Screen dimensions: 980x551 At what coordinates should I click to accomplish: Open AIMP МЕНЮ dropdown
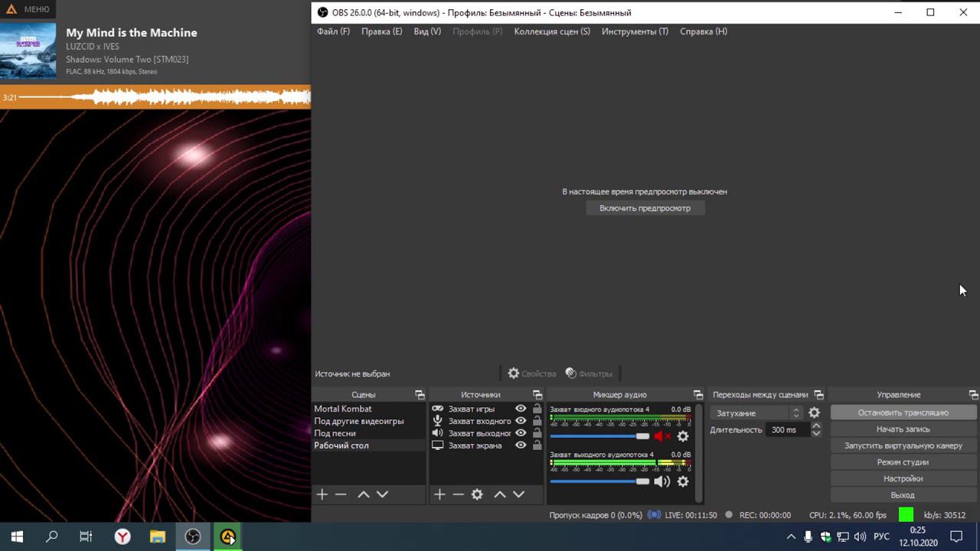28,9
